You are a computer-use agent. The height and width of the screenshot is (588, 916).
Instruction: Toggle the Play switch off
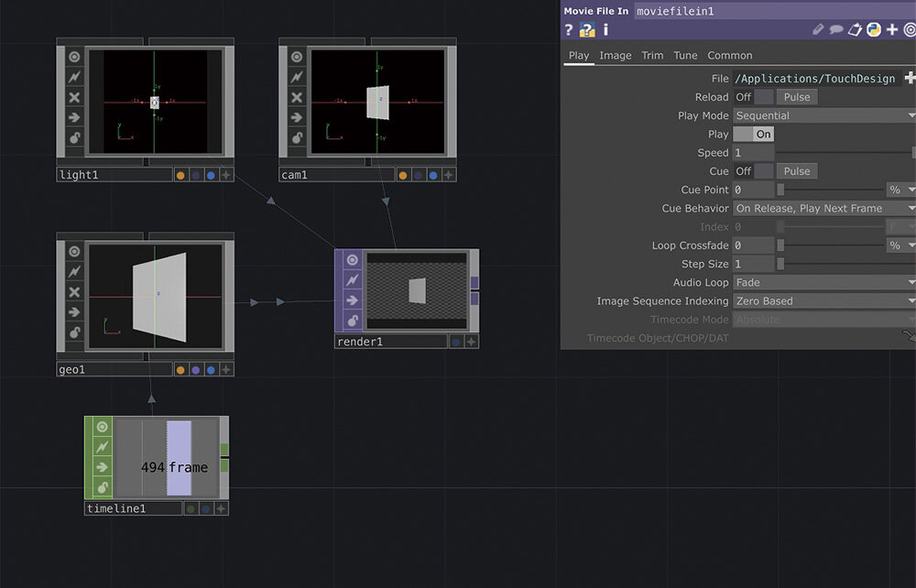tap(753, 135)
